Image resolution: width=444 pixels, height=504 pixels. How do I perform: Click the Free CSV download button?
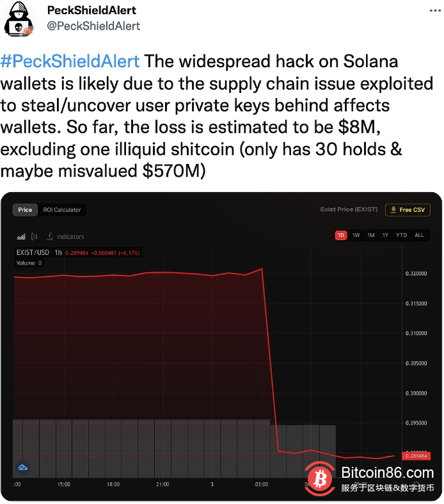point(408,210)
